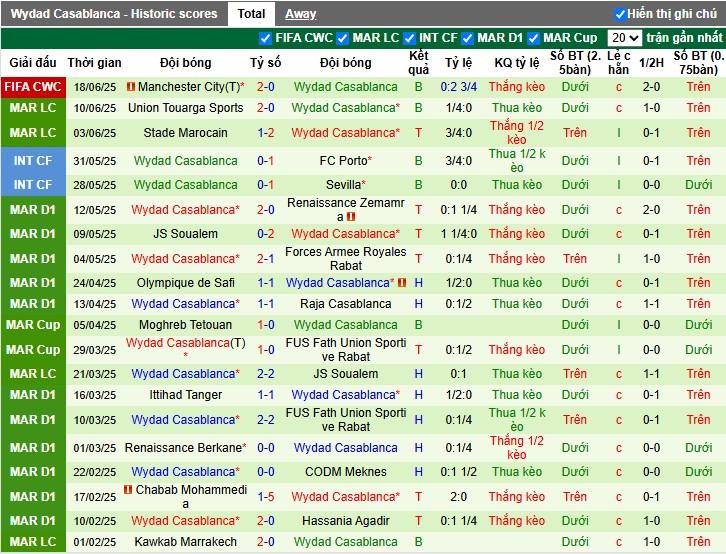Screen dimensions: 726x554
Task: Uncheck the INT CF filter checkbox
Action: pyautogui.click(x=409, y=38)
